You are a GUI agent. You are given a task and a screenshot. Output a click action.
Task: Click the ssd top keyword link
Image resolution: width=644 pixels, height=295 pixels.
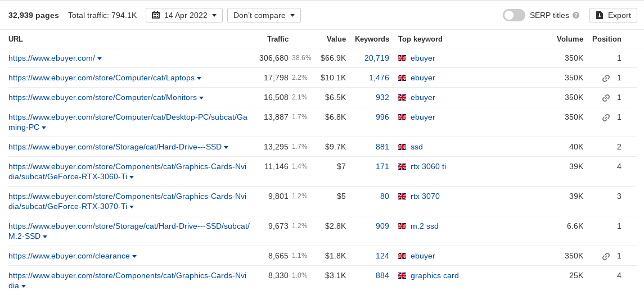pyautogui.click(x=416, y=147)
